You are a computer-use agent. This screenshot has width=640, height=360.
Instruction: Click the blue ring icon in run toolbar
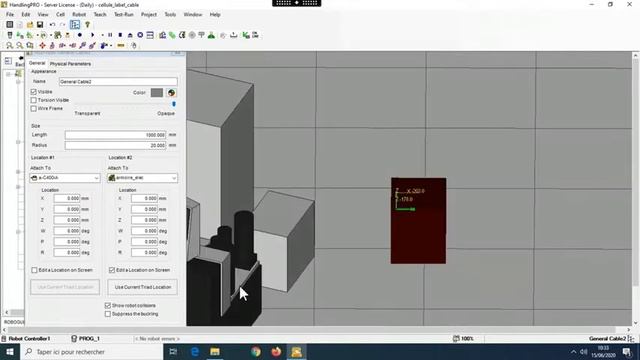(140, 35)
